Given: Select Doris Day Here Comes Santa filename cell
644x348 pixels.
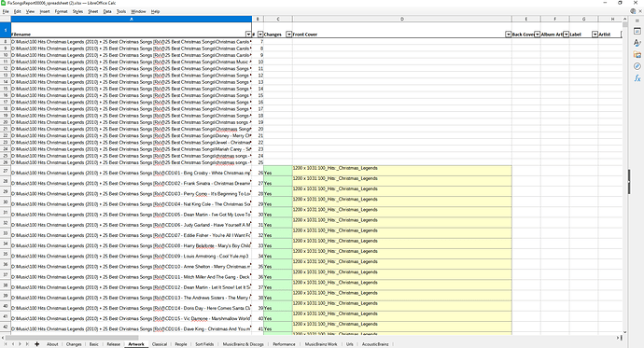Looking at the screenshot, I should 132,306.
